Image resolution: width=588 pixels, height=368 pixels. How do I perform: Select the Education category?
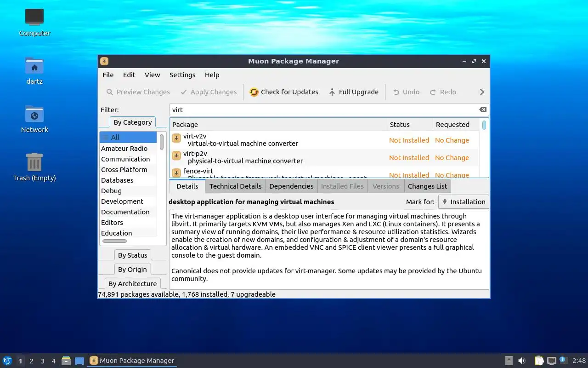(x=128, y=233)
